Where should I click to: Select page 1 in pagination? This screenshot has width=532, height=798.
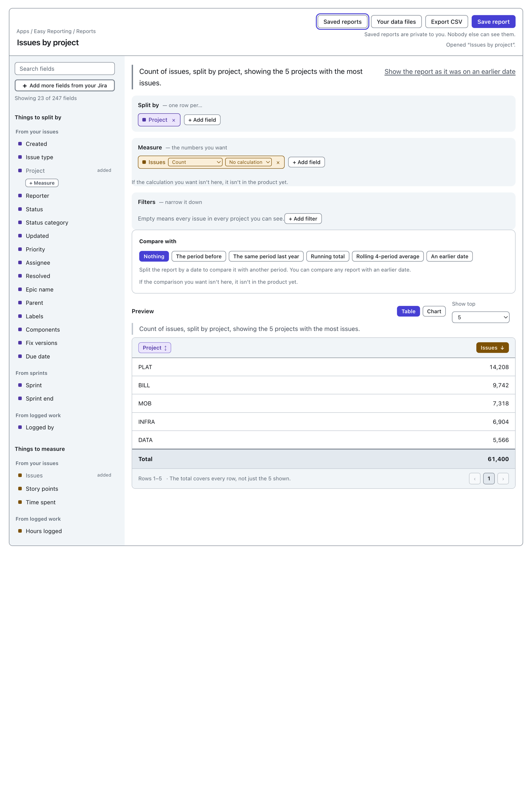488,479
